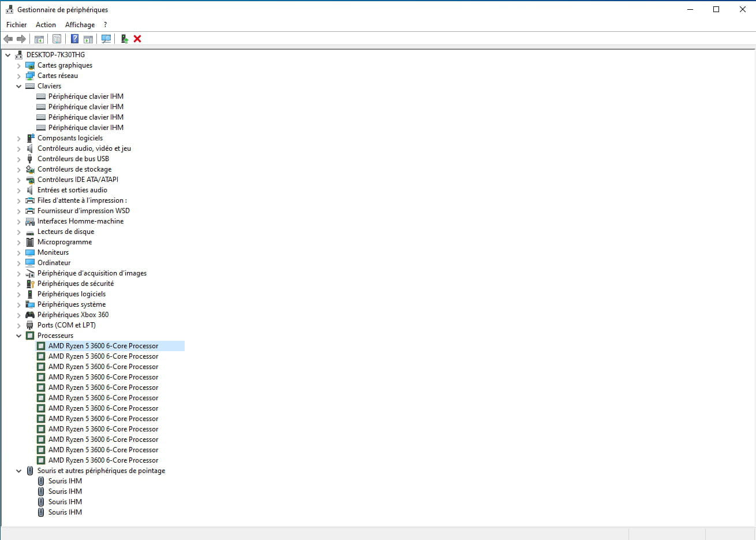This screenshot has height=540, width=756.
Task: Expand the Interfaces Homme-machine node
Action: coord(18,221)
